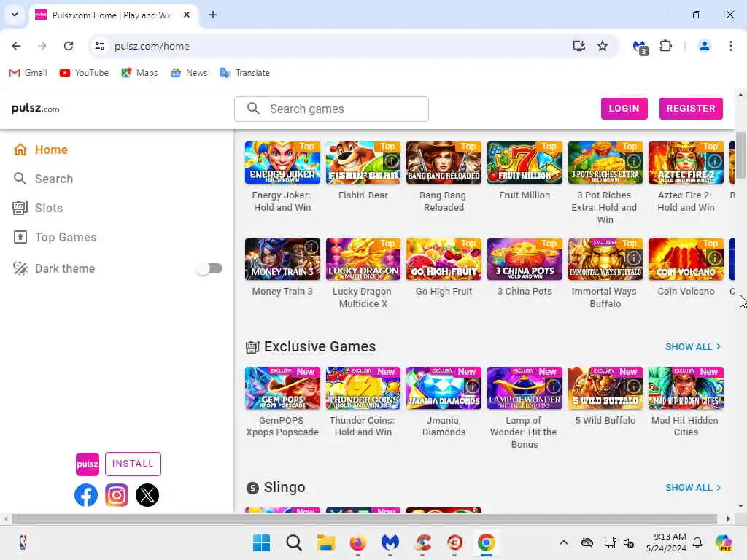Click the info icon on Jmania Diamonds
Screen dimensions: 747x560
pyautogui.click(x=472, y=386)
